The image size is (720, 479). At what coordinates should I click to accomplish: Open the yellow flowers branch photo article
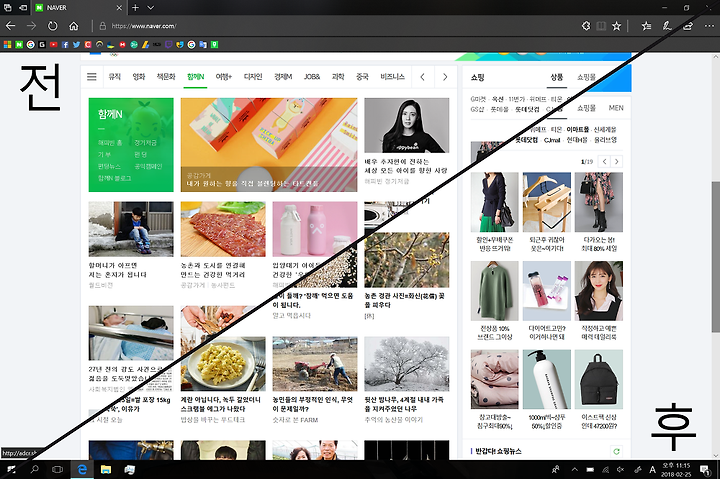click(406, 260)
